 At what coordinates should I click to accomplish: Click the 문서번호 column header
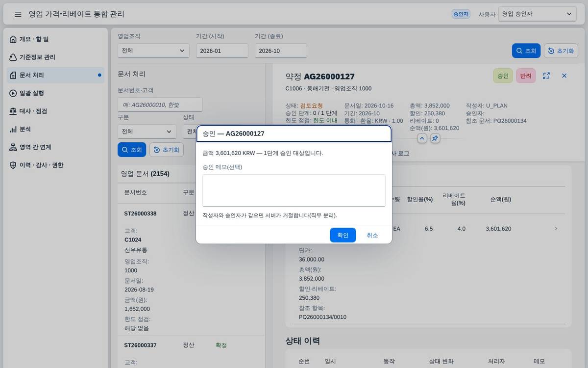tap(136, 192)
